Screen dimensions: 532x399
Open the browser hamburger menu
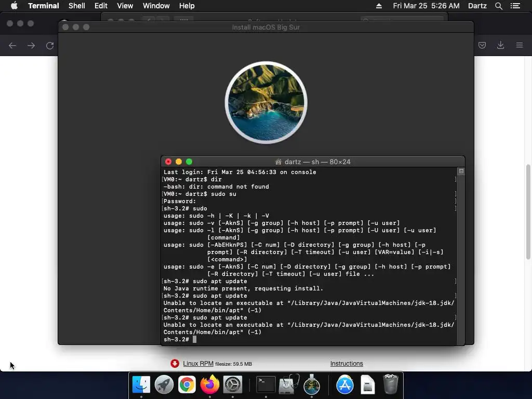coord(520,45)
